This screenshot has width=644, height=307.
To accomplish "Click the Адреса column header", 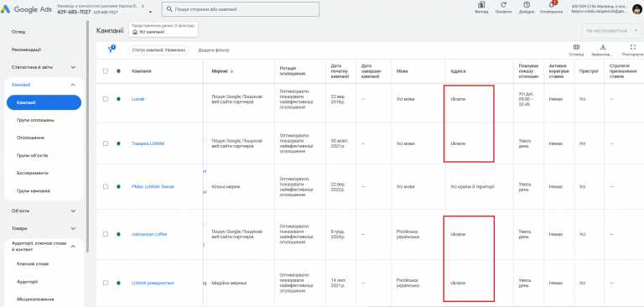I will [x=458, y=71].
